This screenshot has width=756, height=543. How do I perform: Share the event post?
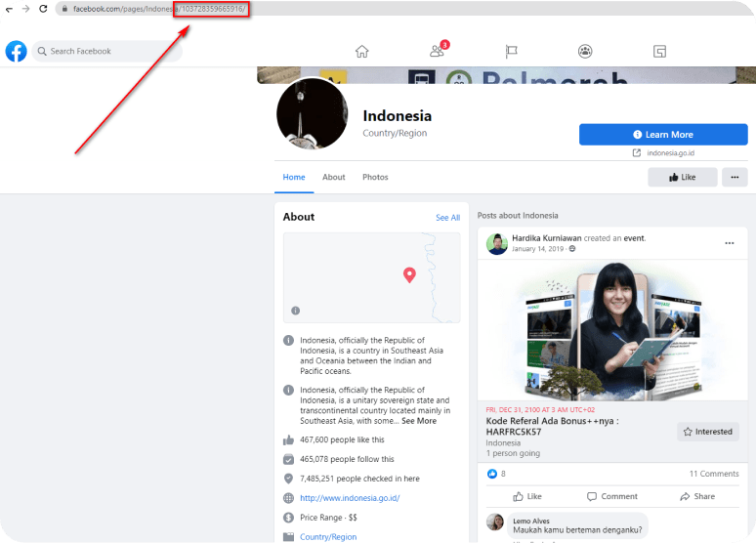[697, 496]
